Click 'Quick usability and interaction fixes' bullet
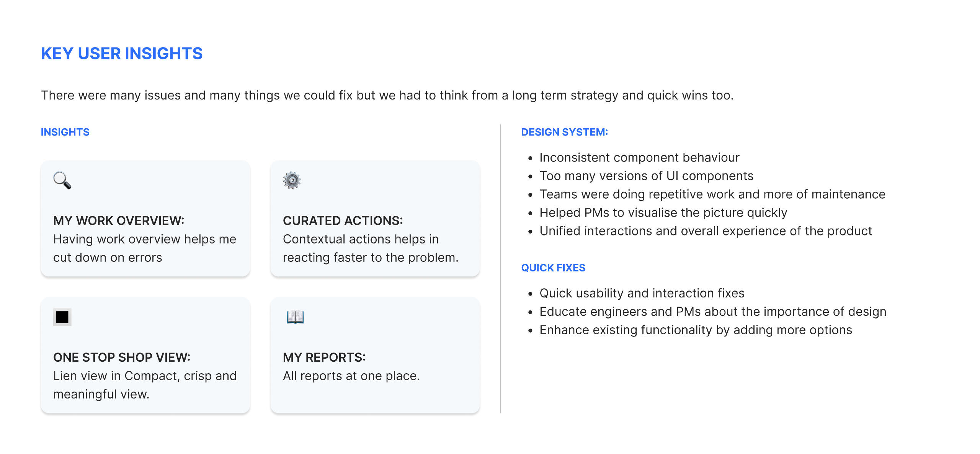This screenshot has width=980, height=454. (642, 293)
